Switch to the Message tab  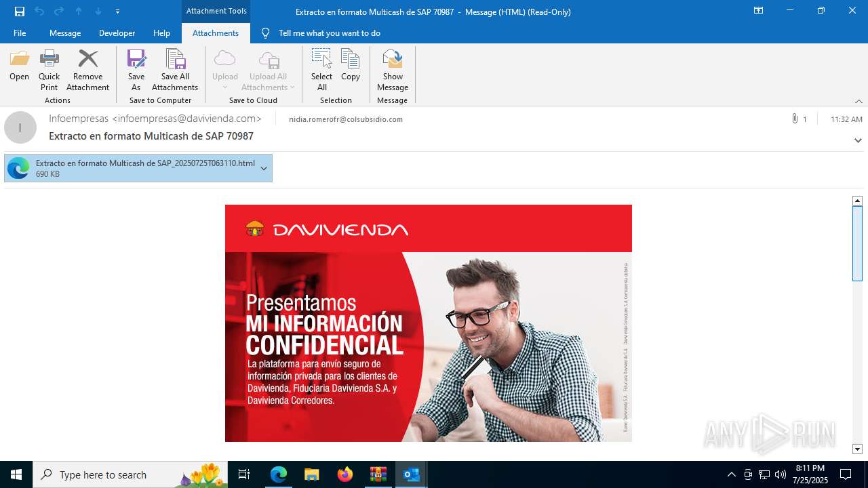tap(65, 33)
